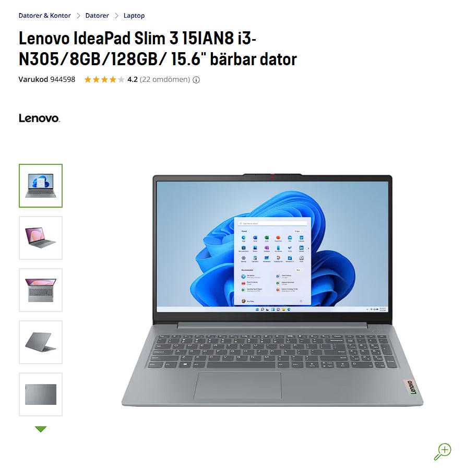Image resolution: width=476 pixels, height=468 pixels.
Task: Click the star rating icons
Action: [x=104, y=79]
